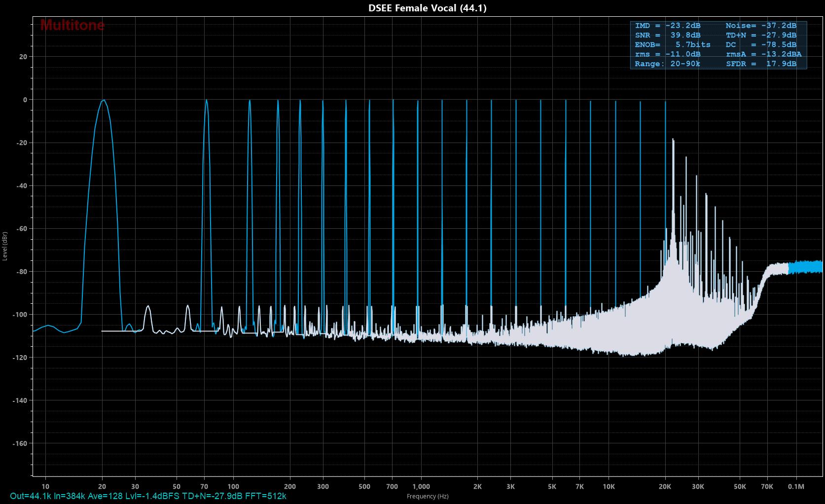The height and width of the screenshot is (504, 825).
Task: Click the 'Level (dBr)' axis label
Action: click(4, 247)
